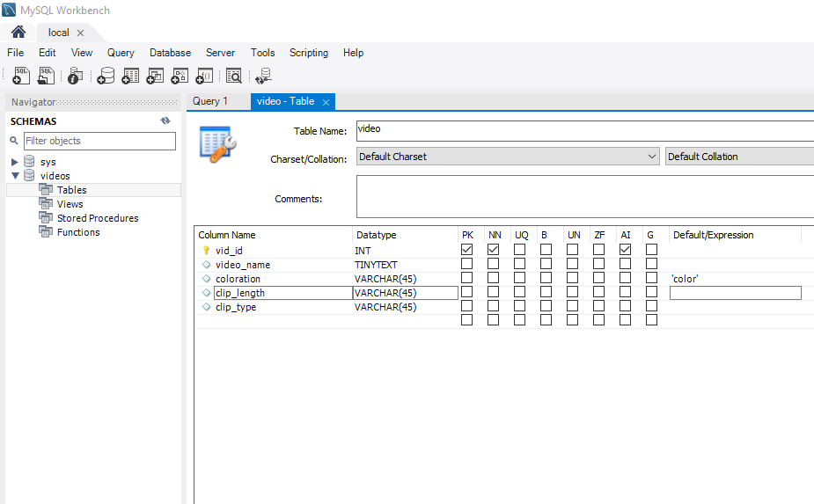The width and height of the screenshot is (814, 504).
Task: Open the Scripting menu
Action: (308, 53)
